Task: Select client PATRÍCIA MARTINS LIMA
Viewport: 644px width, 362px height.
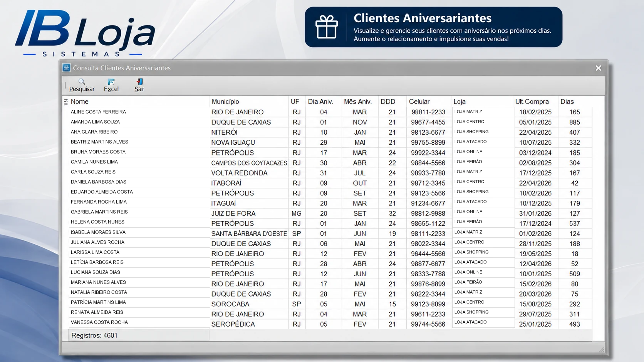Action: coord(98,302)
